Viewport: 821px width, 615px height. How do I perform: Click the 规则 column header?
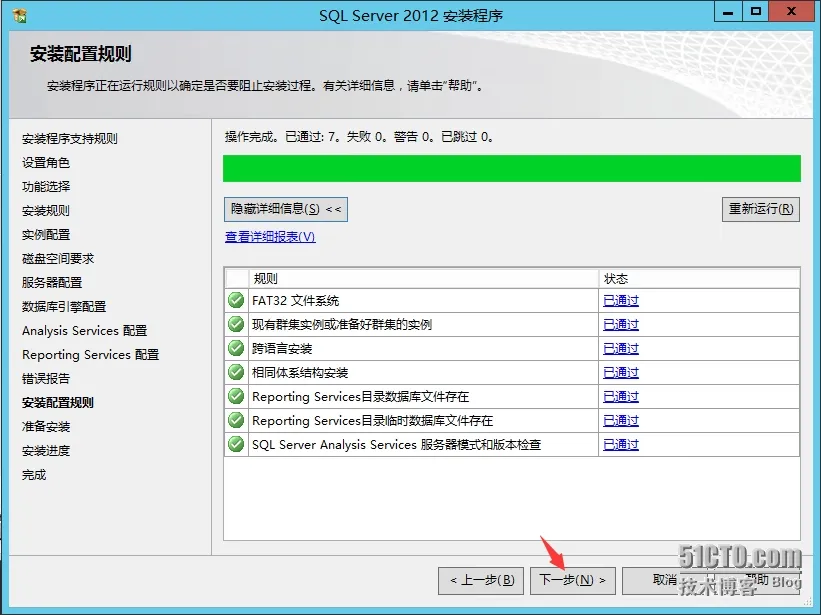[424, 278]
